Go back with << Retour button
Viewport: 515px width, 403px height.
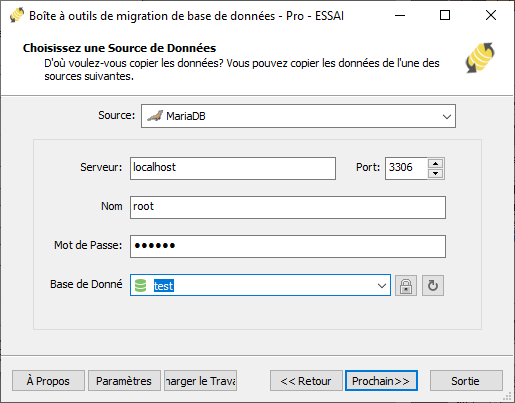click(x=306, y=381)
